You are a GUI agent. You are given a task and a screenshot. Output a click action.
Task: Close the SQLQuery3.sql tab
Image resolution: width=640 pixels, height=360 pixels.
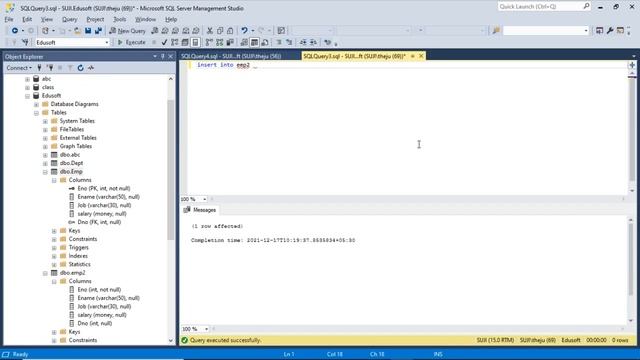(x=421, y=56)
